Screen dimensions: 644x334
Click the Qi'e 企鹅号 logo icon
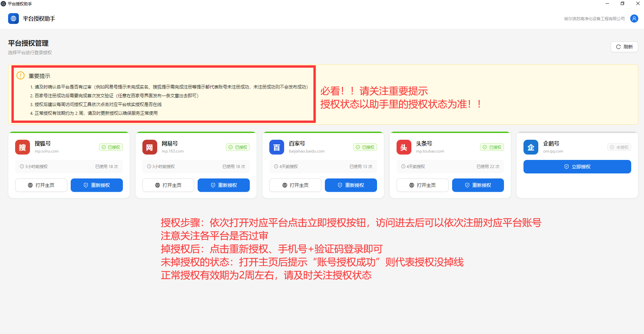pyautogui.click(x=531, y=147)
